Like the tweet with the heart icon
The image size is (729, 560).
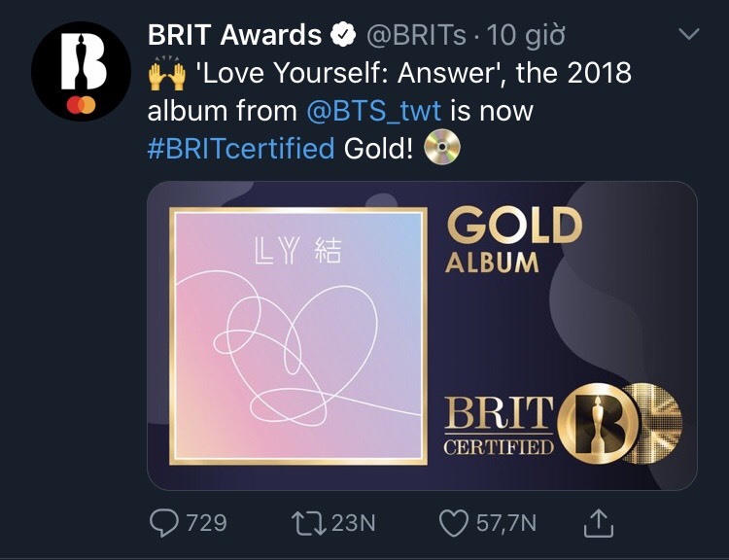(x=454, y=523)
